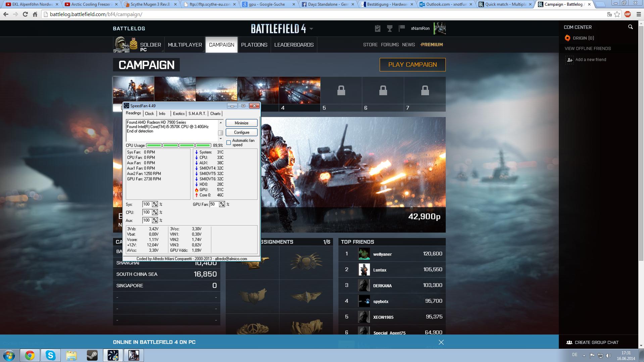Open the Premium link
Screen dimensions: 644x362
click(431, 45)
